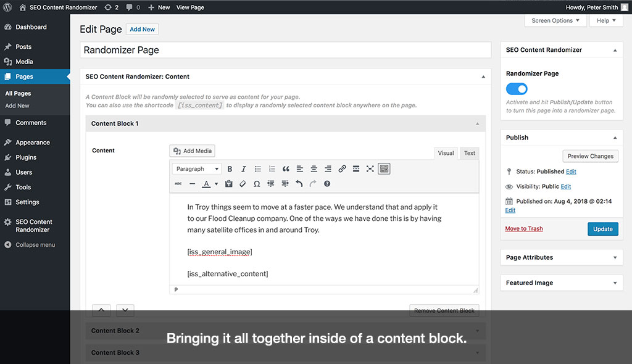Toggle the editor toolbar kitchen sink

[x=384, y=168]
